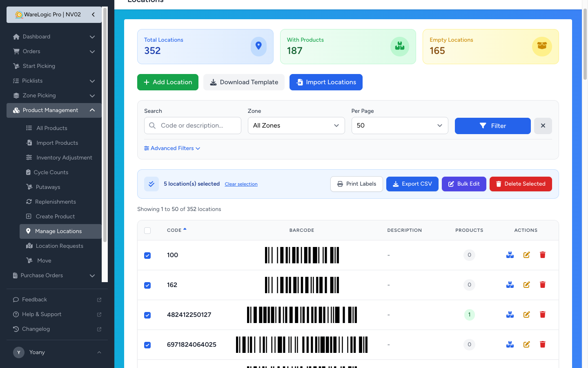
Task: Click the WareLogic Pro logo icon
Action: pyautogui.click(x=19, y=15)
